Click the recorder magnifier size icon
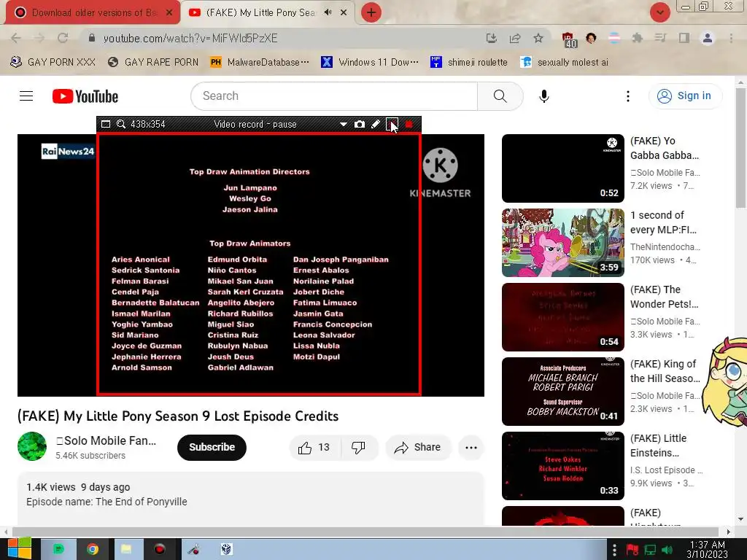This screenshot has width=747, height=560. 121,124
